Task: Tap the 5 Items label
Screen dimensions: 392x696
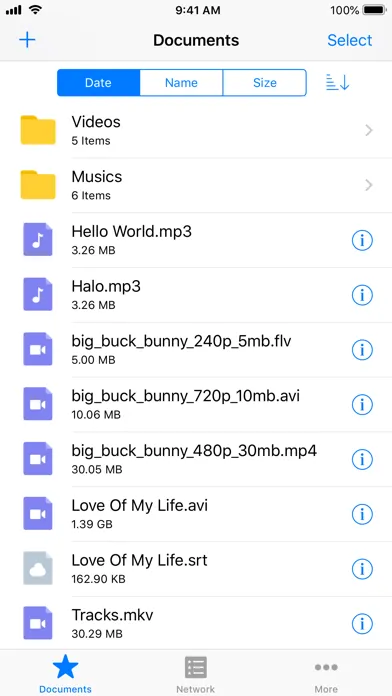Action: [x=91, y=141]
